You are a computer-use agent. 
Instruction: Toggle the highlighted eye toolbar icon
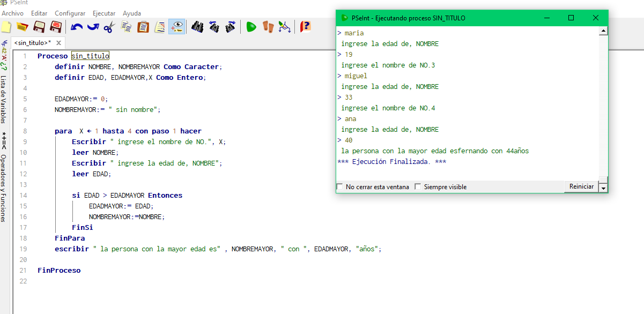(x=176, y=26)
